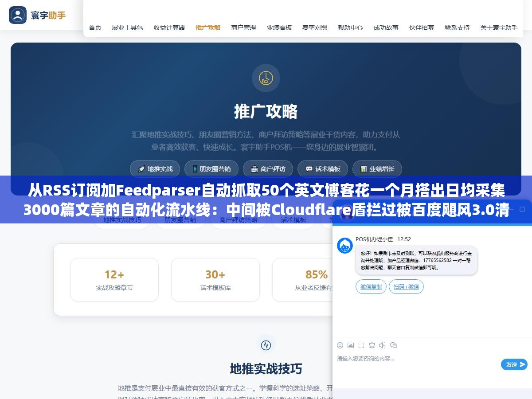Click the clock icon above 推广攻略 heading

266,78
